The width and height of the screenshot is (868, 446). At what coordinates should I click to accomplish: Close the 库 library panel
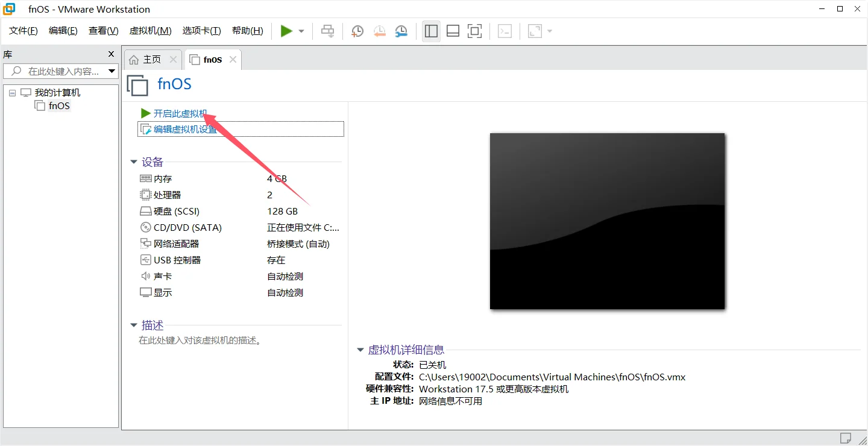tap(111, 54)
